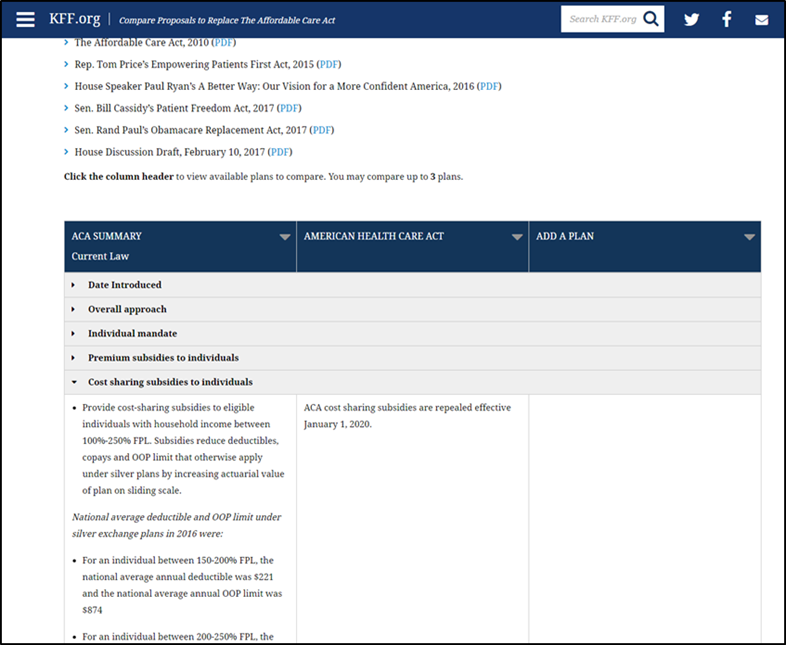Open the ACA Summary column dropdown

click(285, 237)
